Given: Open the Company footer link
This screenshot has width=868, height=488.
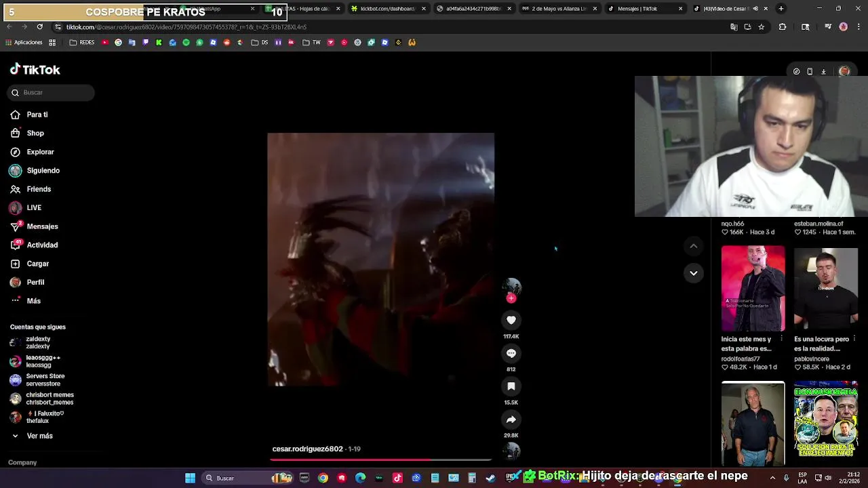Looking at the screenshot, I should pyautogui.click(x=22, y=462).
